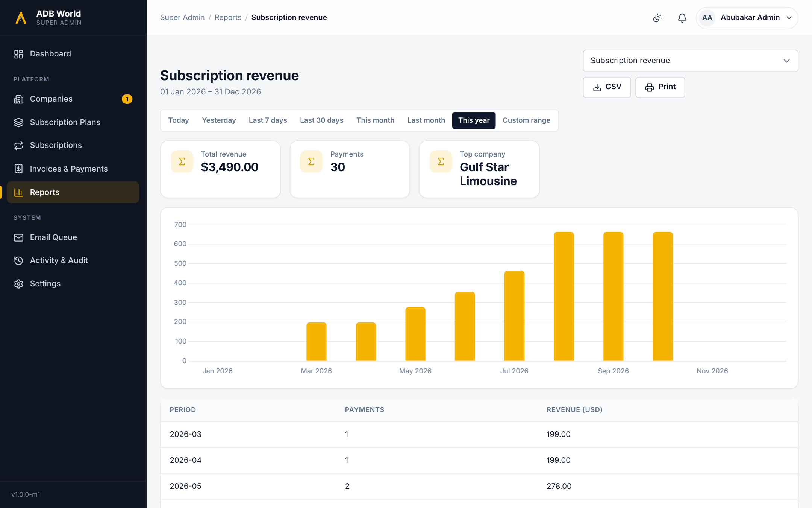The image size is (812, 508).
Task: Go to Super Admin breadcrumb
Action: [182, 18]
